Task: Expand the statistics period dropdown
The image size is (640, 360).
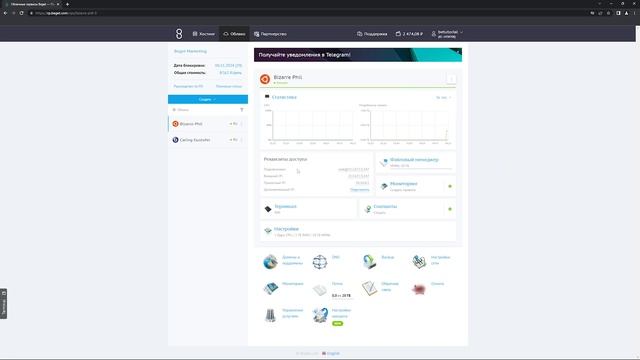Action: tap(443, 98)
